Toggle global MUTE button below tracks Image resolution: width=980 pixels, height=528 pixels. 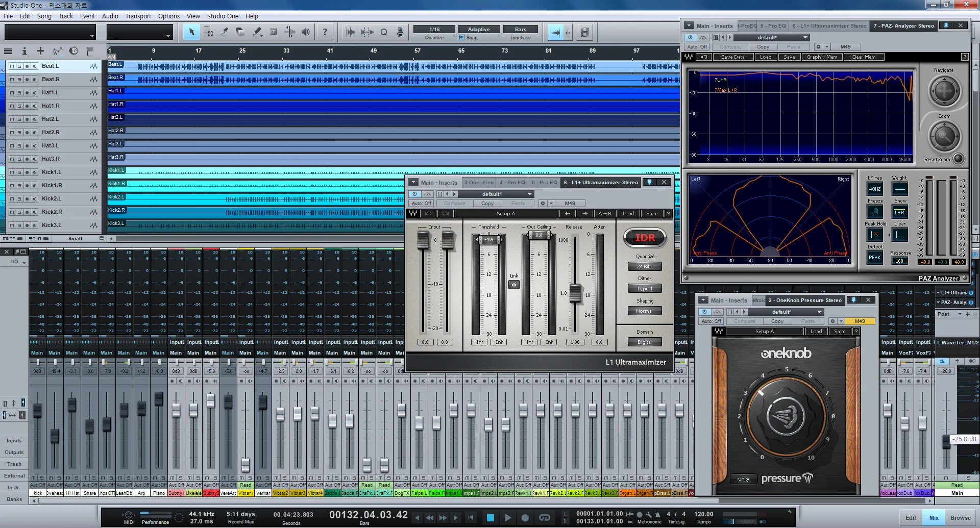point(13,238)
